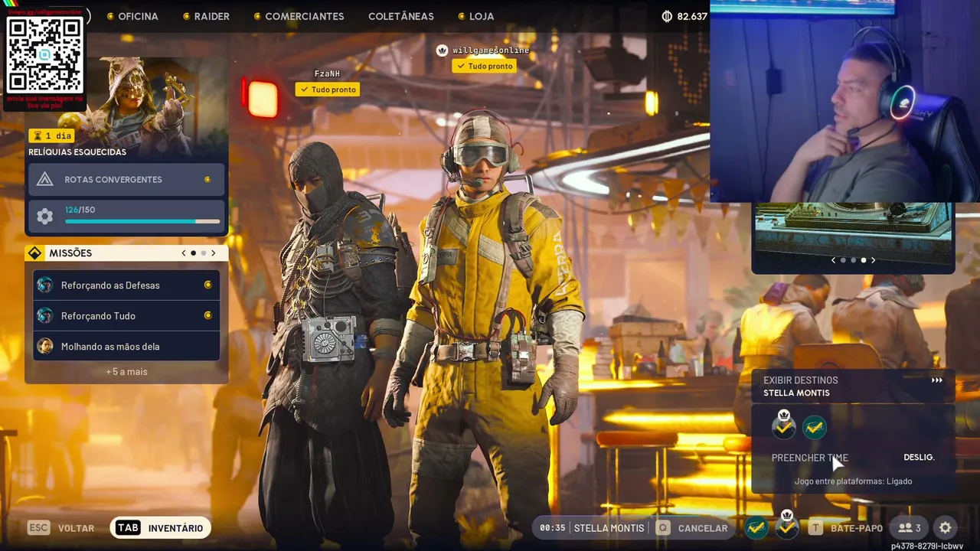
Task: Click the triple-chevron Exibir Destinos arrow
Action: [x=936, y=380]
